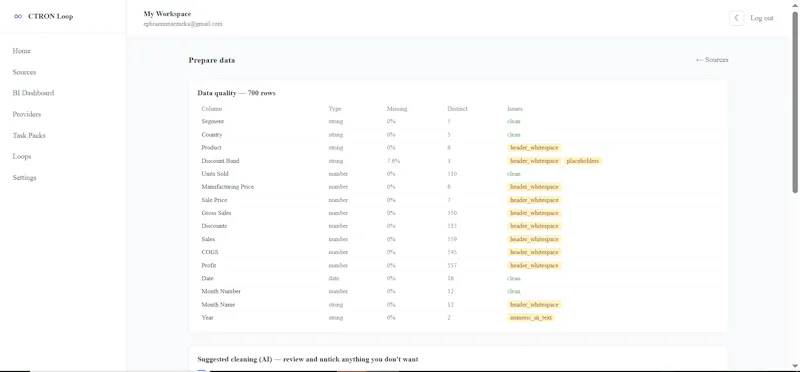Click the Sale Price row name
Viewport: 800px width, 372px height.
point(214,200)
